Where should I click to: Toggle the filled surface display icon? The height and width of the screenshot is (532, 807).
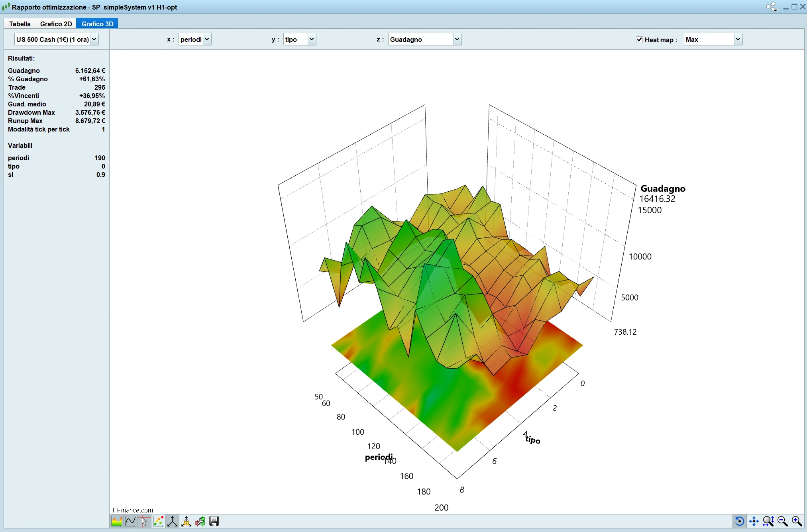(x=116, y=521)
